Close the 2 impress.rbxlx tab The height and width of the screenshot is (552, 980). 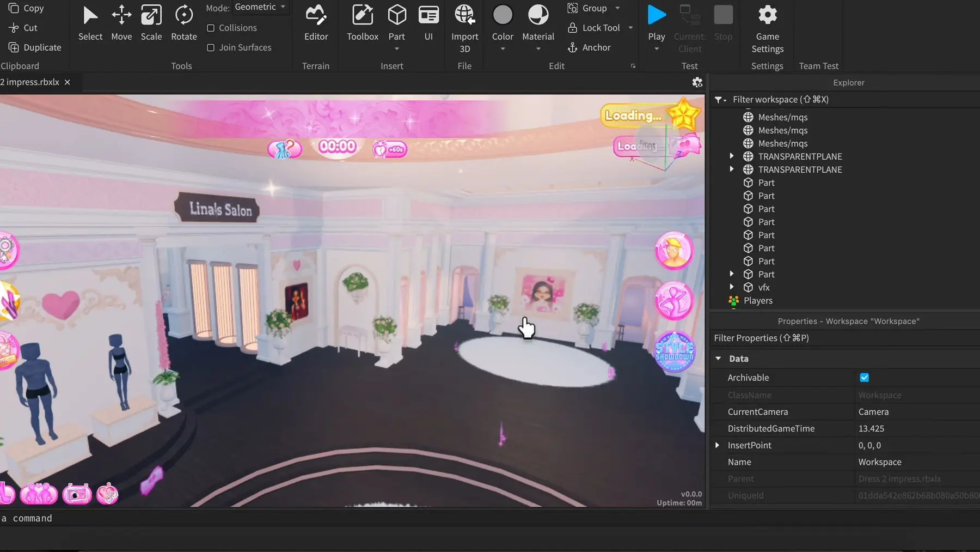point(68,82)
